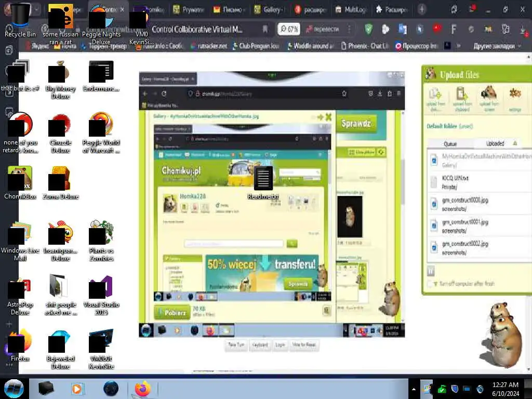Click the Sprawdz button in VM

(356, 124)
